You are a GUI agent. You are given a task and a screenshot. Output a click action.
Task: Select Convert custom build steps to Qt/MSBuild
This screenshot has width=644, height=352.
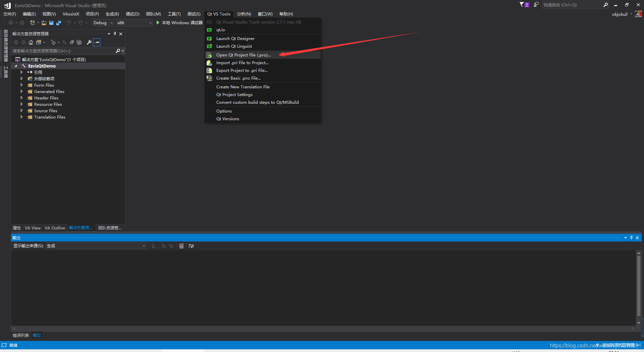[x=263, y=102]
